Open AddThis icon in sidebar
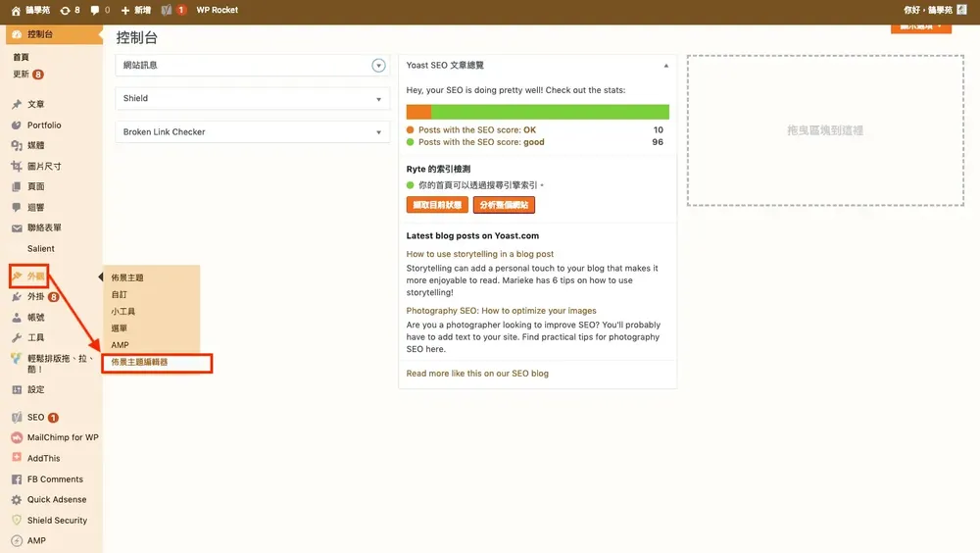Viewport: 980px width, 553px height. point(17,458)
